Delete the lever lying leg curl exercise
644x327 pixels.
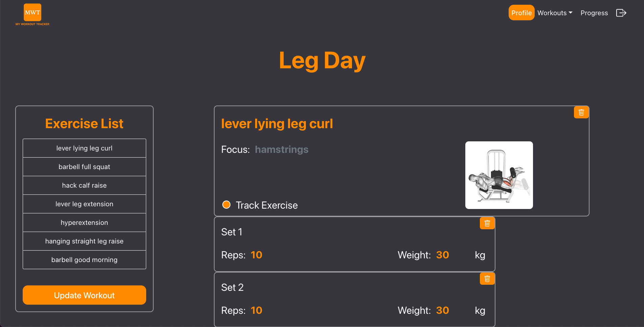[581, 112]
